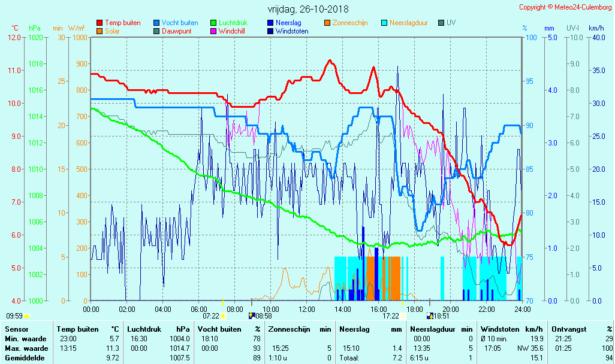The height and width of the screenshot is (364, 615).
Task: Click the moon icon beside 18:51
Action: [430, 316]
